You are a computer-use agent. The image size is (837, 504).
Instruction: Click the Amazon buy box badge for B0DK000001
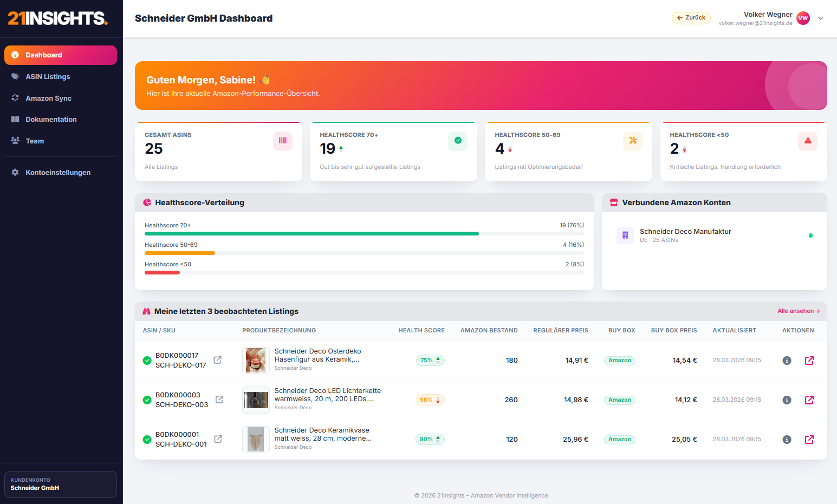(x=620, y=440)
